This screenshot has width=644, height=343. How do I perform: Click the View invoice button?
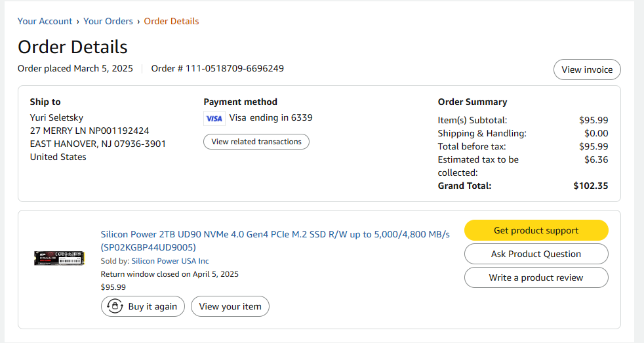pos(587,70)
